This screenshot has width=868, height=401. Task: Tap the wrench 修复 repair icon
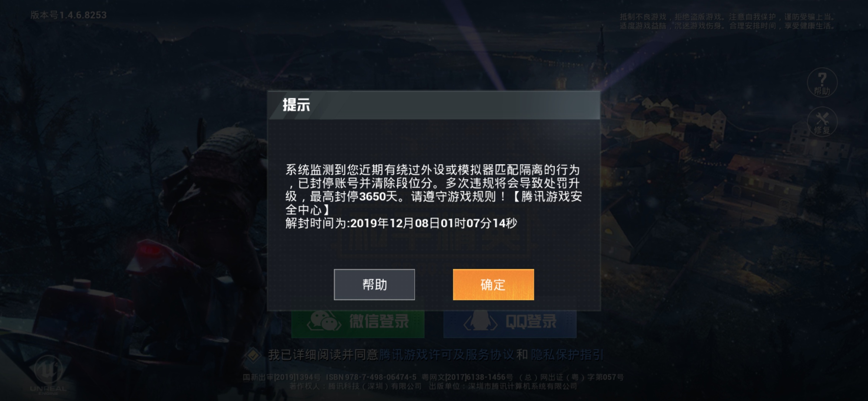point(822,122)
